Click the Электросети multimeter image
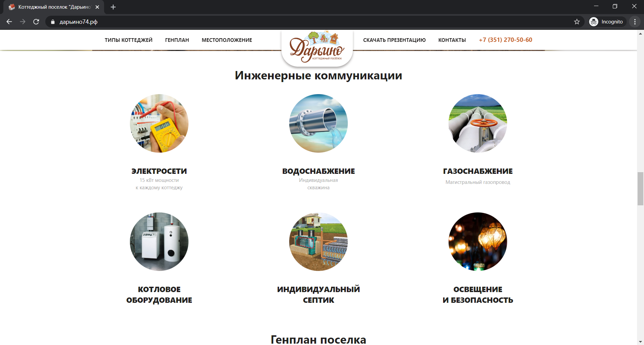The width and height of the screenshot is (644, 345). point(159,123)
